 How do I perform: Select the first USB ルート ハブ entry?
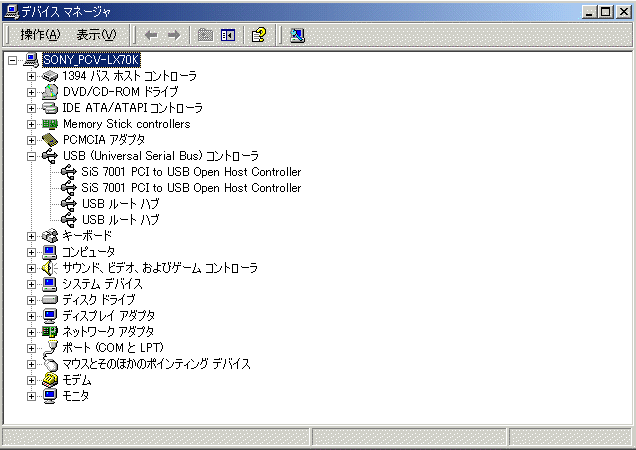point(120,204)
